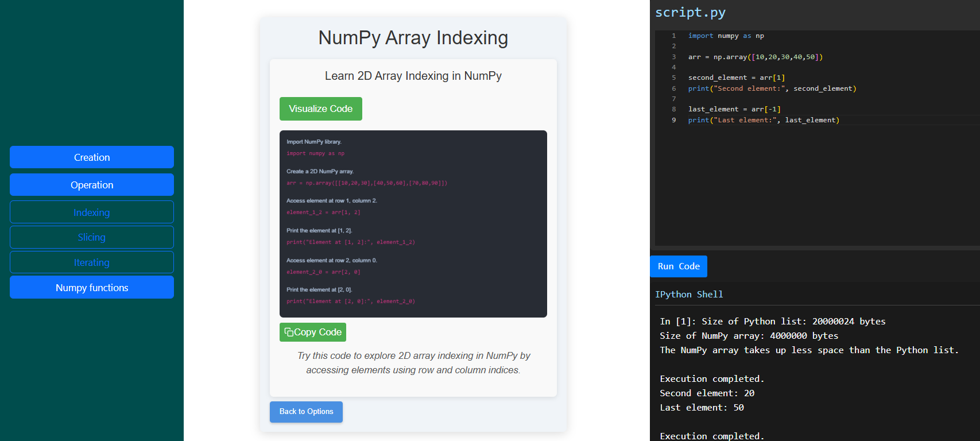Click 'The NumPy array takes up less space' output
Screen dimensions: 980x441
point(809,350)
